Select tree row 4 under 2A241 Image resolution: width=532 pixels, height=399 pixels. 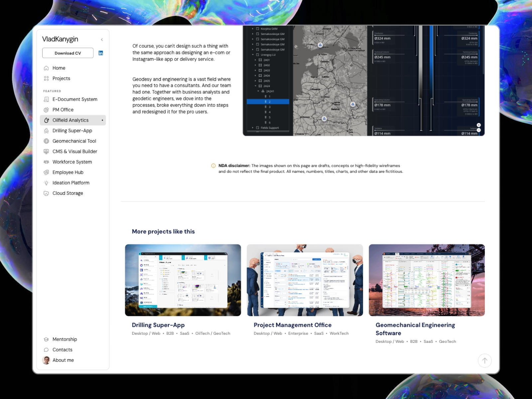coord(268,112)
